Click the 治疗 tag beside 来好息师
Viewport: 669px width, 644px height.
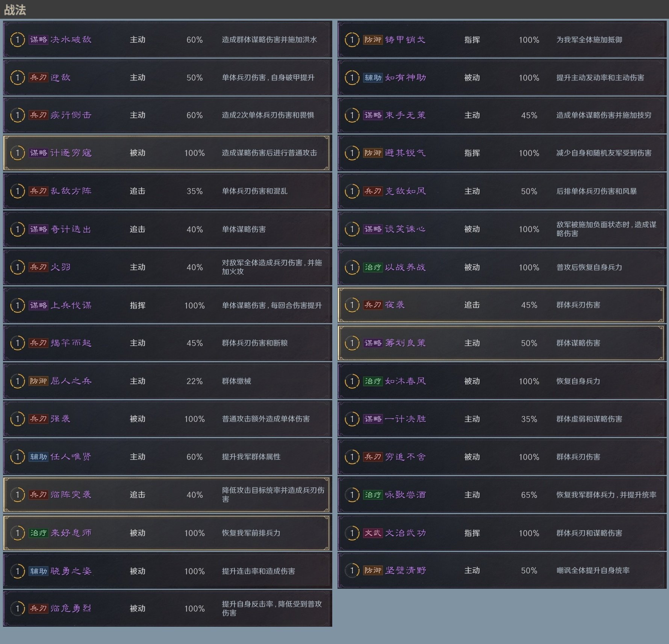[x=38, y=533]
